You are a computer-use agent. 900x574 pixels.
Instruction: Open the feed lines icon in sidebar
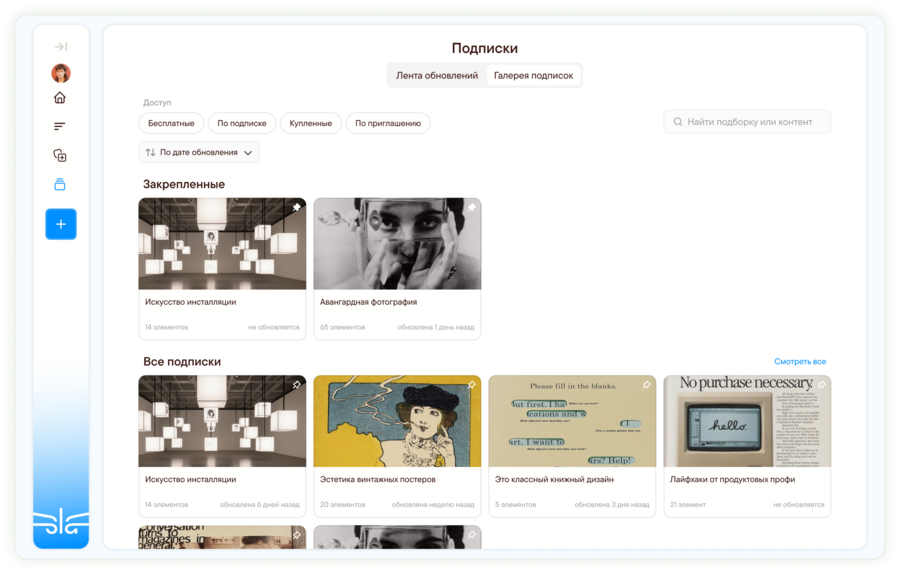coord(60,126)
